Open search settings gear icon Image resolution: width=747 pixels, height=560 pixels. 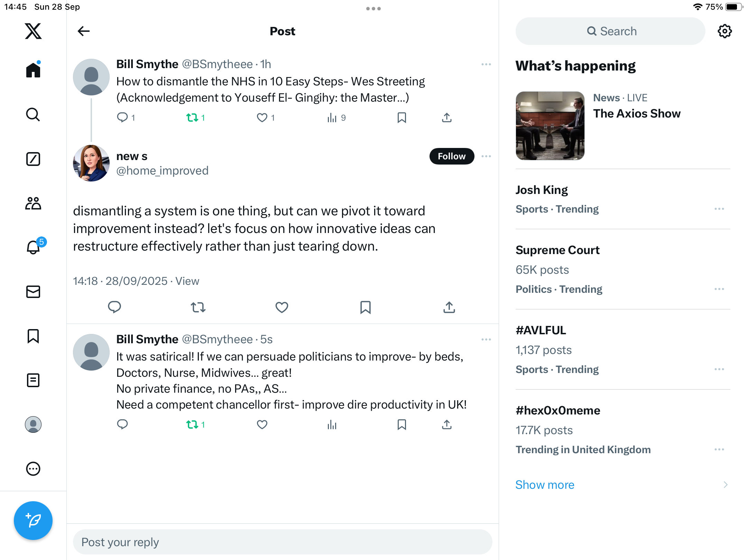coord(725,31)
